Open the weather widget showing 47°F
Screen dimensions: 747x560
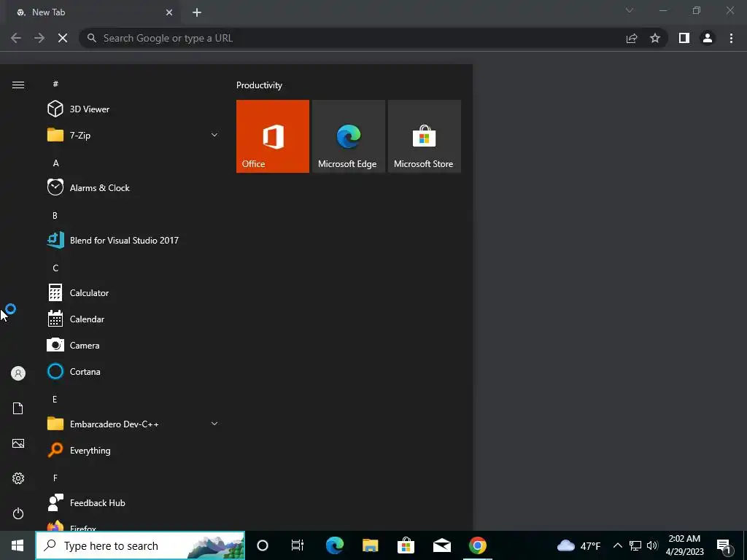pos(578,545)
